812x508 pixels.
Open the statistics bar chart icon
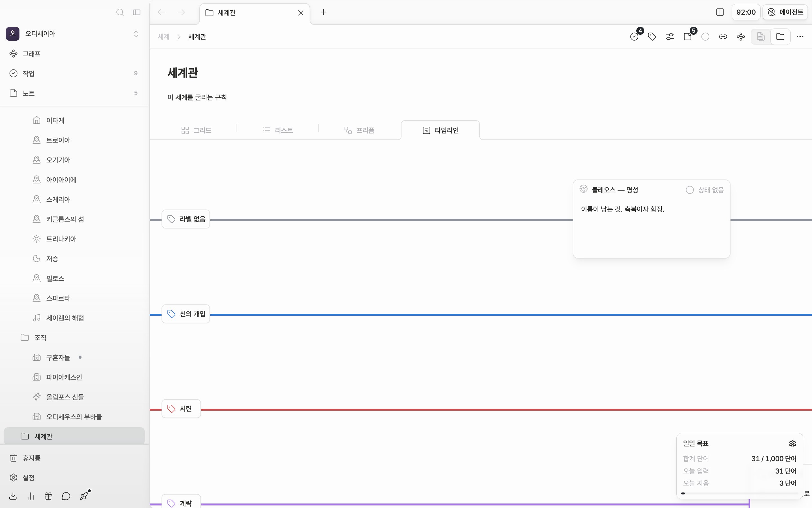pyautogui.click(x=30, y=496)
